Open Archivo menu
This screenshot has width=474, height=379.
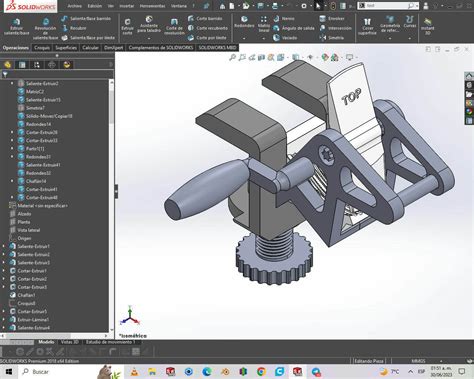[x=74, y=6]
